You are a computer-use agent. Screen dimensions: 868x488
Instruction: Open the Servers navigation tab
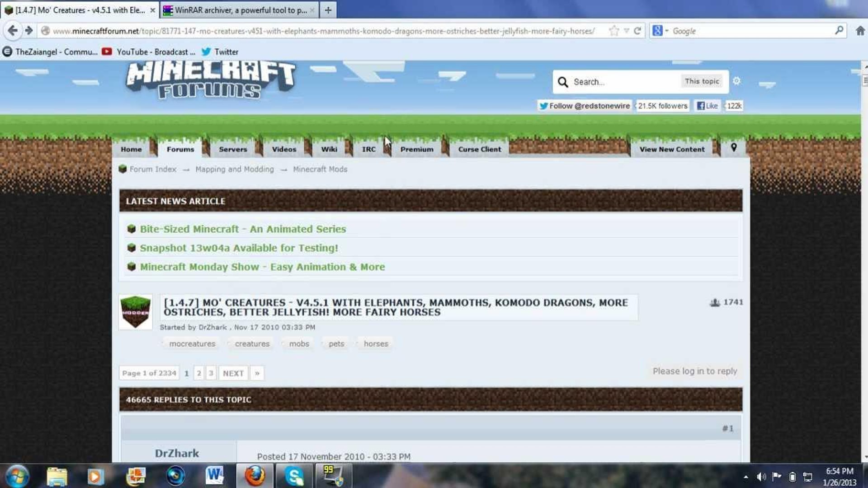coord(233,149)
